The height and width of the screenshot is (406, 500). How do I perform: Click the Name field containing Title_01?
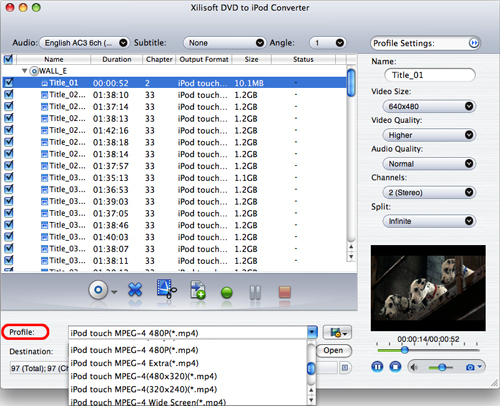pos(430,75)
